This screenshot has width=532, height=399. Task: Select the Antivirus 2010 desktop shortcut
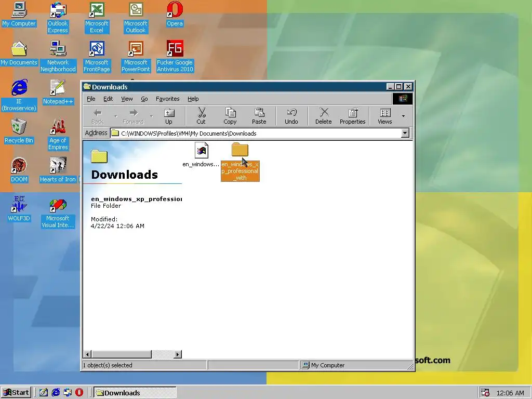click(175, 57)
